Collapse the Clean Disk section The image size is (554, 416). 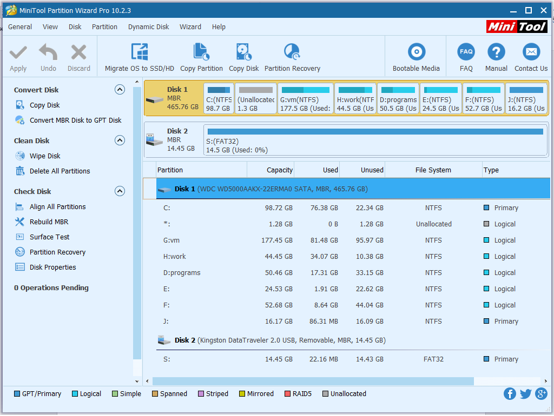pyautogui.click(x=120, y=141)
